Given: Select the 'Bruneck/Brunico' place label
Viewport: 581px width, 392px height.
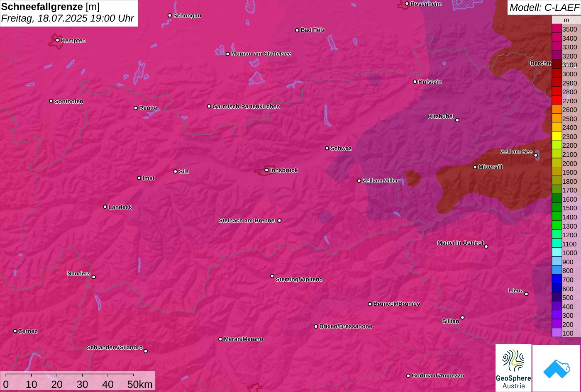Looking at the screenshot, I should pyautogui.click(x=397, y=304).
